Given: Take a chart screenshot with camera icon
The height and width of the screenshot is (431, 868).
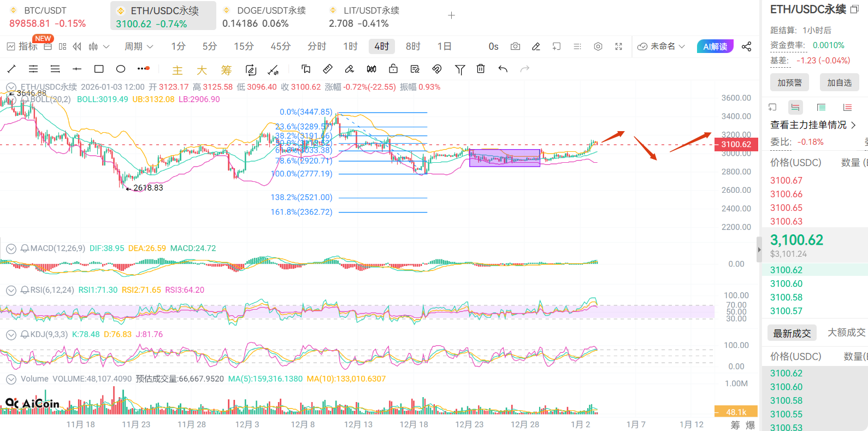Looking at the screenshot, I should tap(515, 46).
